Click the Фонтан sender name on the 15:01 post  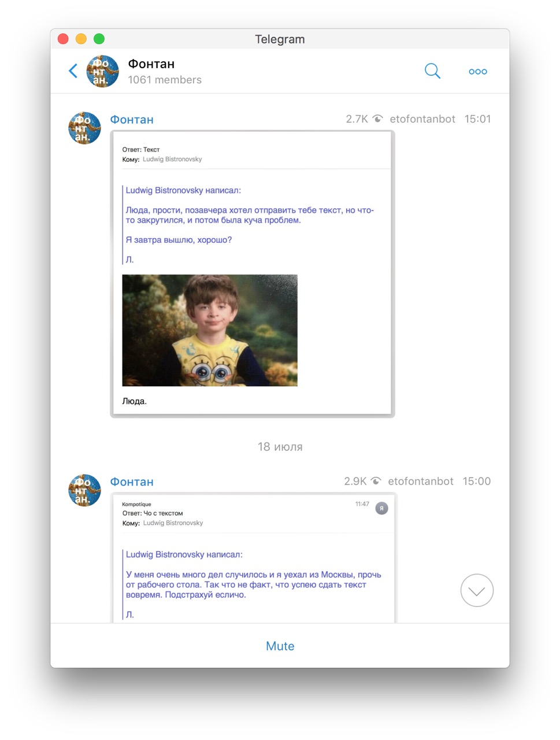132,120
